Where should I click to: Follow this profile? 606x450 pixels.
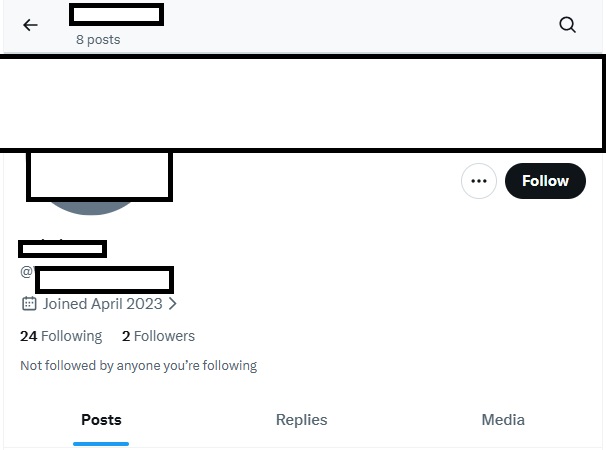[545, 181]
